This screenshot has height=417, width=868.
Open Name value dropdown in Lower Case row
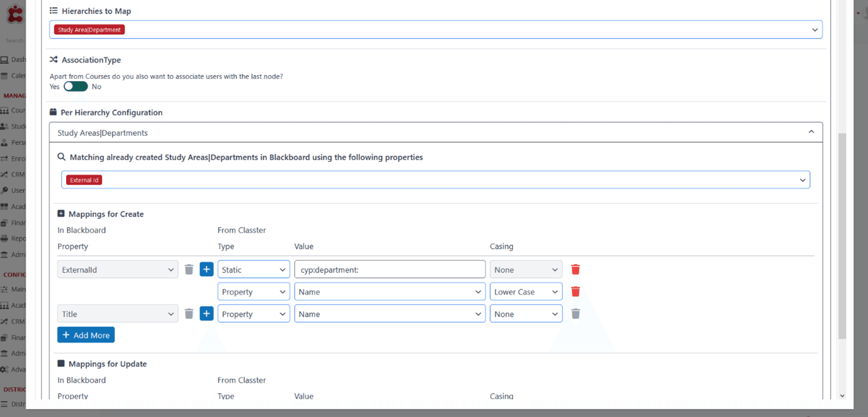[389, 292]
